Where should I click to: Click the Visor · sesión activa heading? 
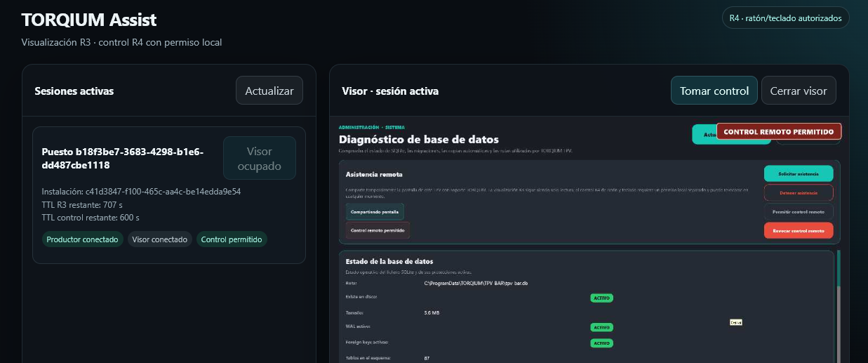tap(390, 91)
